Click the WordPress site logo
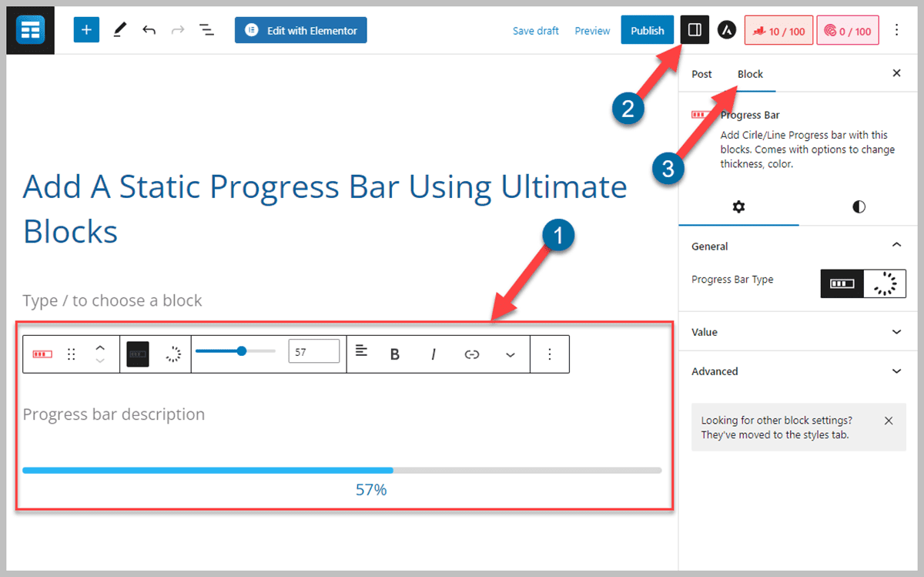The image size is (924, 577). click(30, 29)
